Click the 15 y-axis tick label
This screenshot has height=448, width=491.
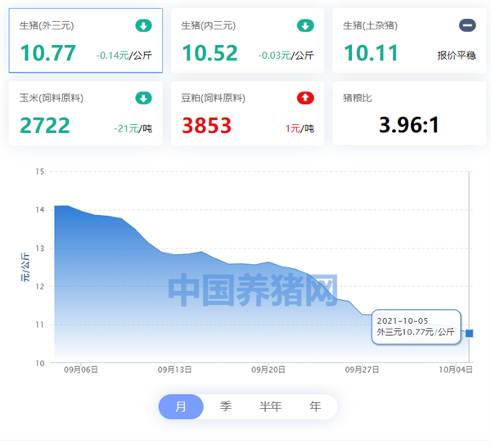(40, 172)
